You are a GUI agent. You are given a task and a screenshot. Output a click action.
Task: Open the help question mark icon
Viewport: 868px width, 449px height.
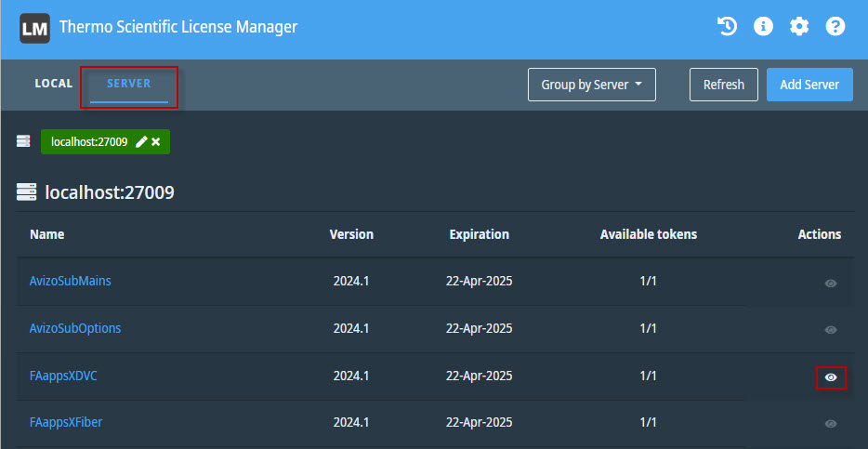click(835, 27)
